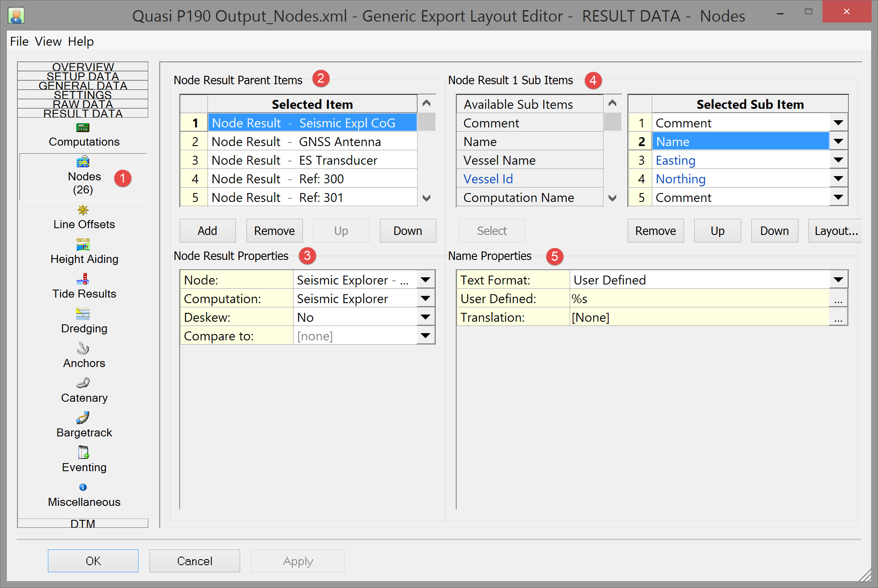878x588 pixels.
Task: Open the View menu
Action: 48,41
